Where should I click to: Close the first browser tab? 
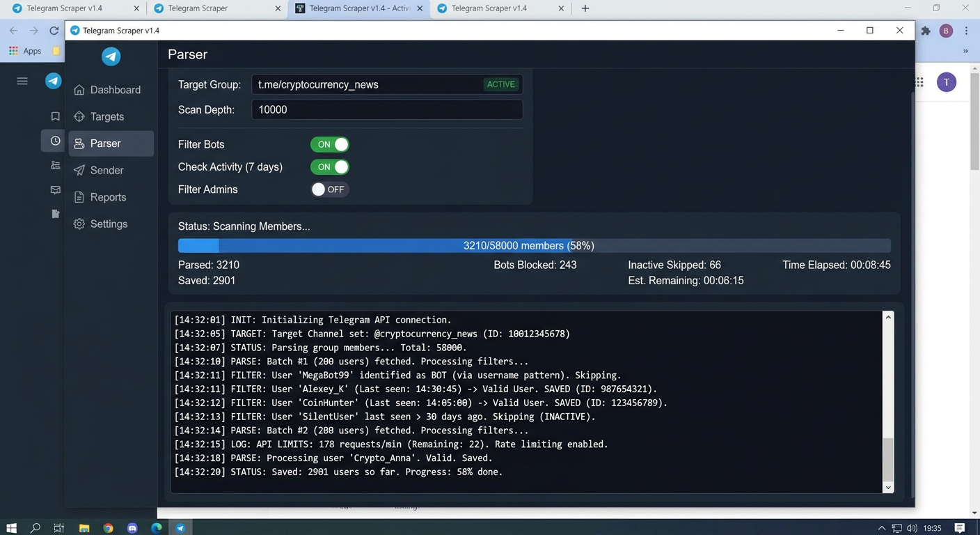[136, 8]
